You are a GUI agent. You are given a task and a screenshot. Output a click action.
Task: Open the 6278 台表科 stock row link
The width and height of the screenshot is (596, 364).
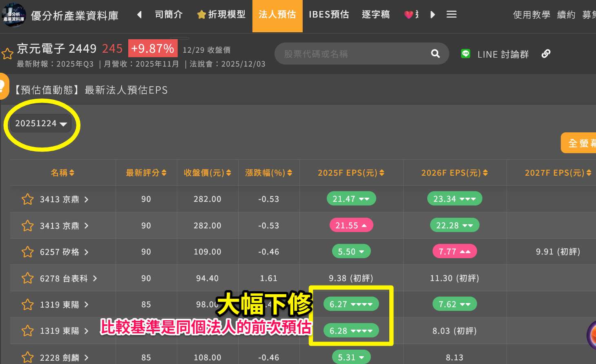[68, 279]
